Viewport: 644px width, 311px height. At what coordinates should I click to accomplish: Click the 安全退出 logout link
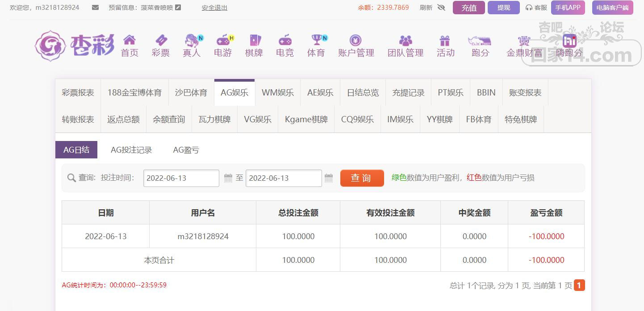(214, 8)
